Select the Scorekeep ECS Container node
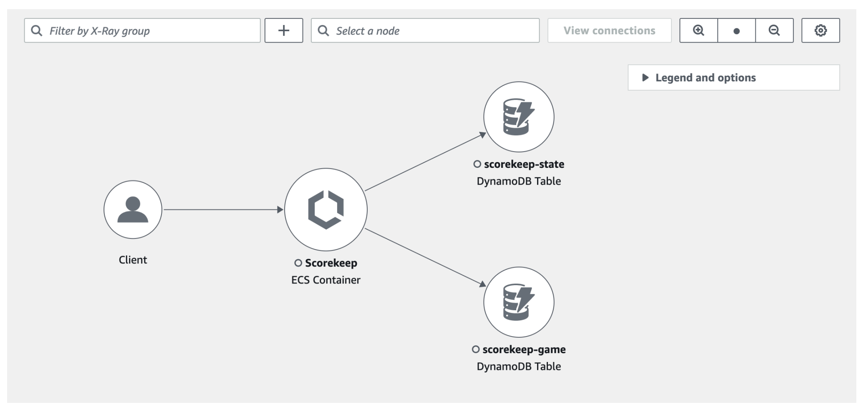The height and width of the screenshot is (410, 868). 326,210
